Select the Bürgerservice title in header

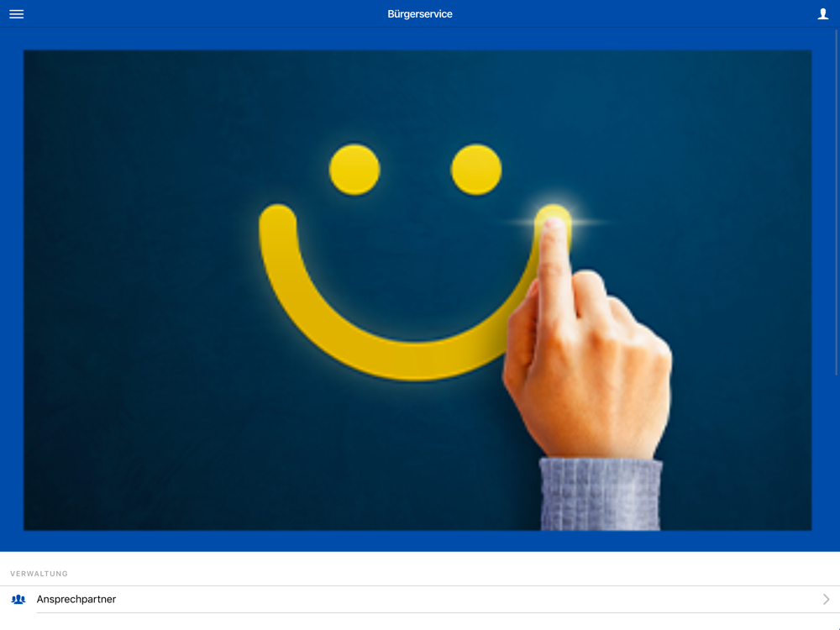pos(420,14)
